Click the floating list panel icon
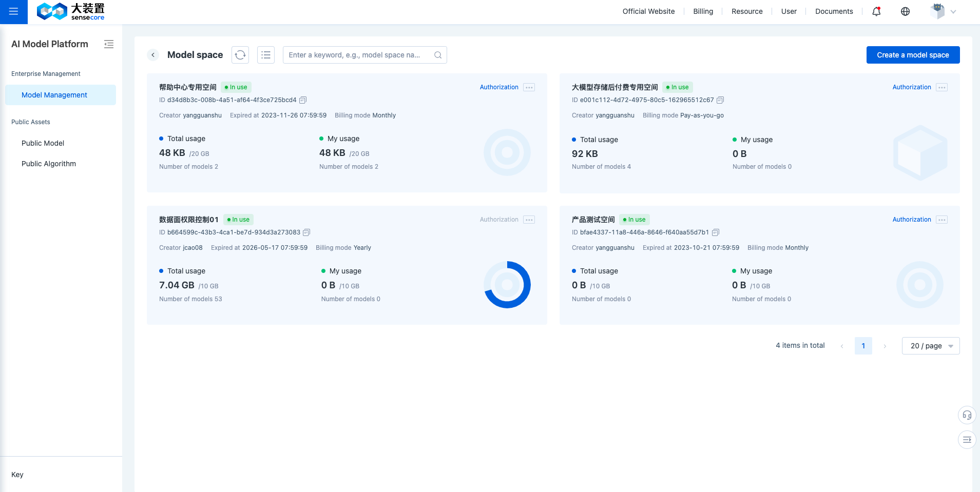Image resolution: width=980 pixels, height=492 pixels. click(x=967, y=440)
